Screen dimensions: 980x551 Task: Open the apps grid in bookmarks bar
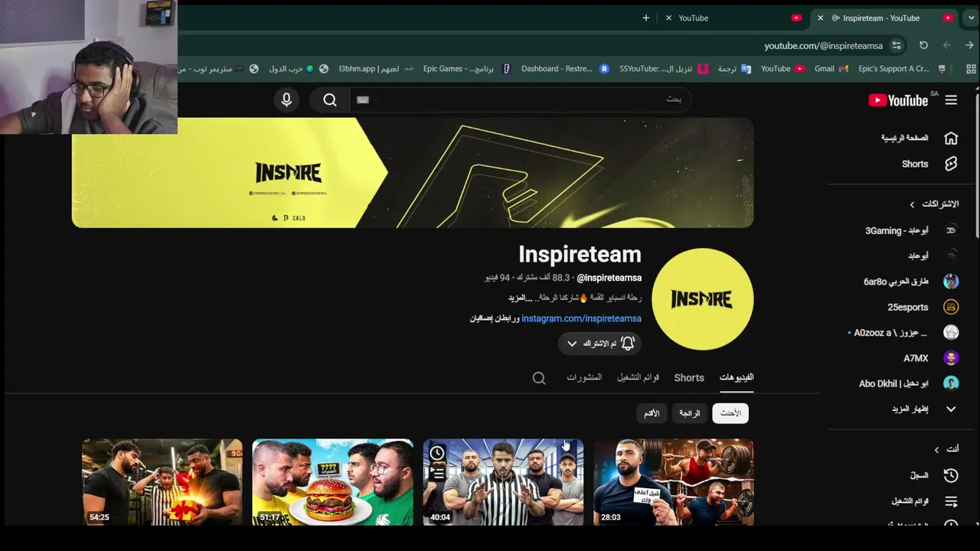[x=971, y=69]
